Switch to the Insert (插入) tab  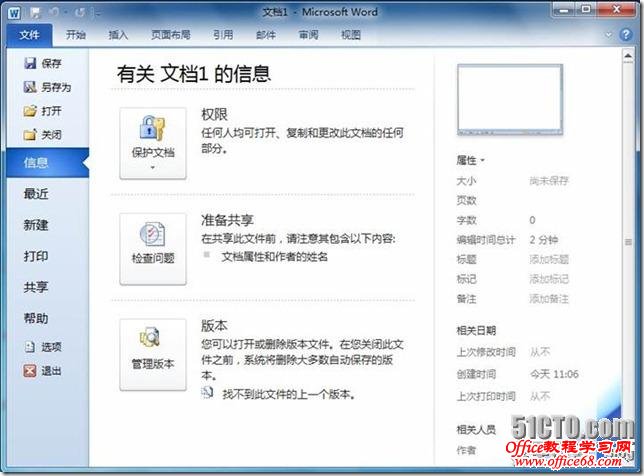(x=118, y=35)
